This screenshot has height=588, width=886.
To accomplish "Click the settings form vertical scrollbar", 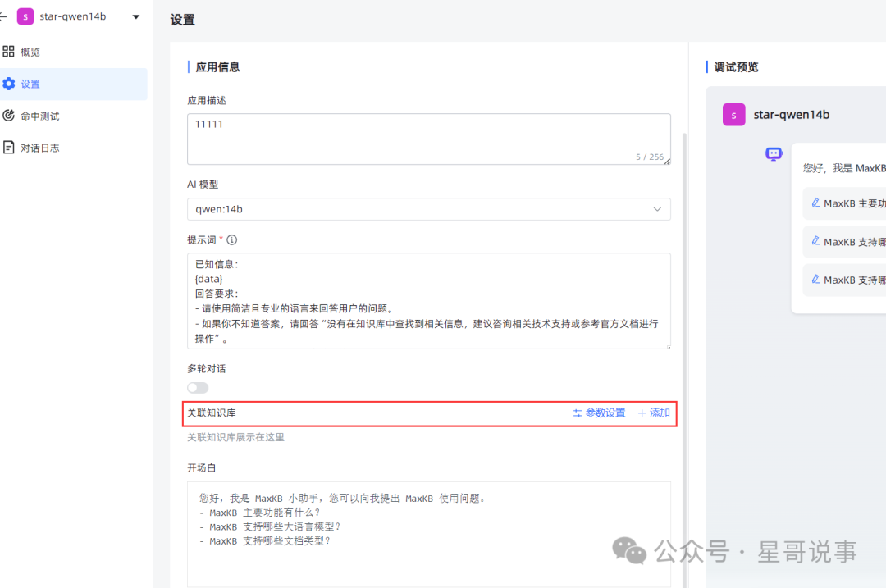I will point(685,360).
